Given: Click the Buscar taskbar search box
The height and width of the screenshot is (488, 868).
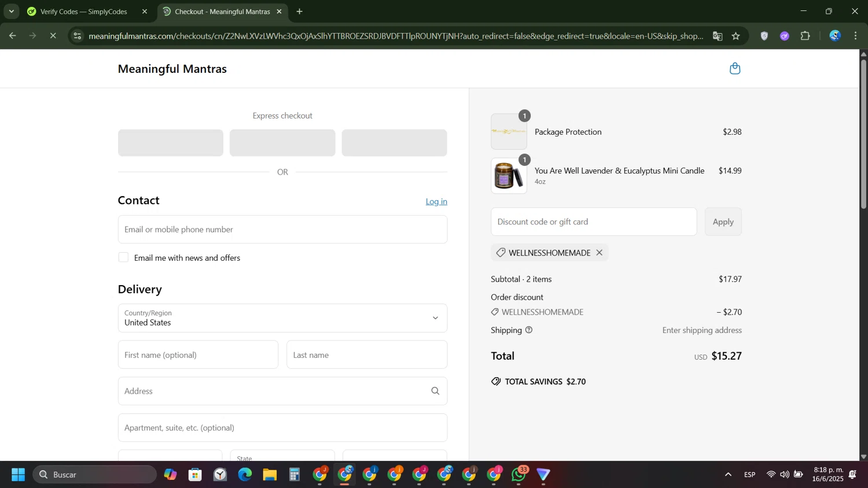Looking at the screenshot, I should click(94, 475).
